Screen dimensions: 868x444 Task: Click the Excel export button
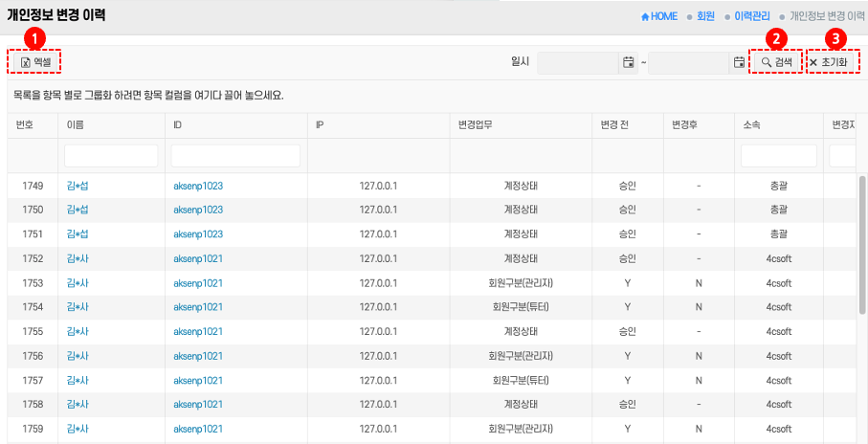[34, 62]
